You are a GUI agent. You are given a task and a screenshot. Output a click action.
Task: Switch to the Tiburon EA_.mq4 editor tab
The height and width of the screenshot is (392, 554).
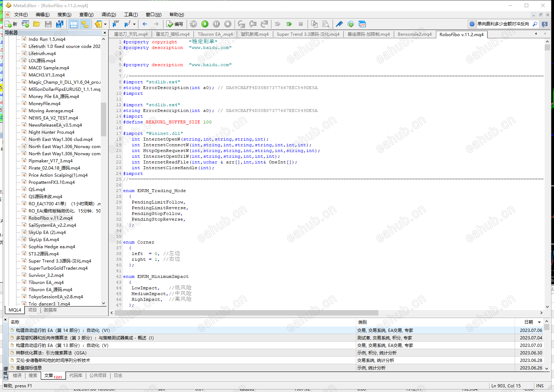point(215,34)
